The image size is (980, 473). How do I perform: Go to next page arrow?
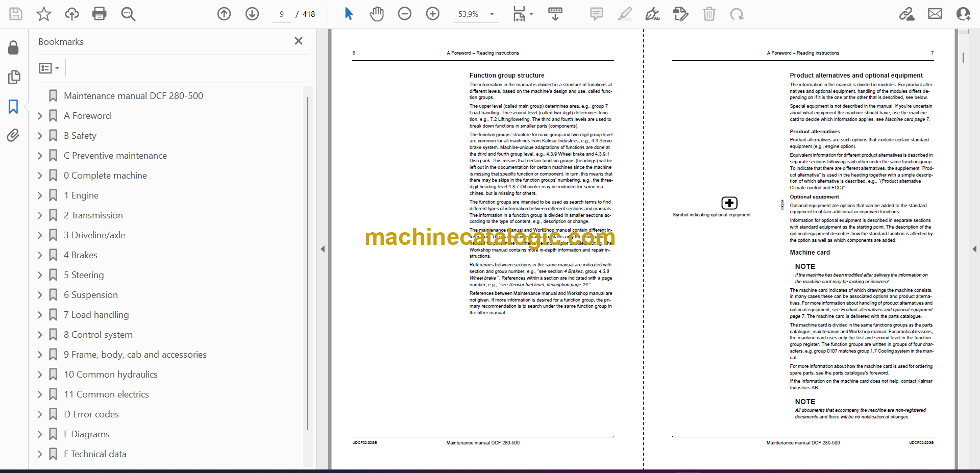[252, 14]
